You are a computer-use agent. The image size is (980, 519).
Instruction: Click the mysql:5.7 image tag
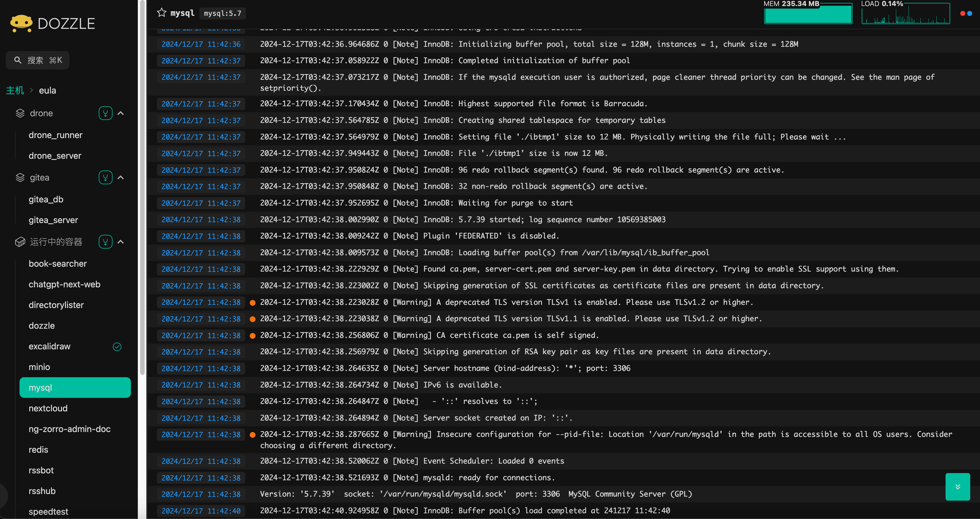coord(222,13)
